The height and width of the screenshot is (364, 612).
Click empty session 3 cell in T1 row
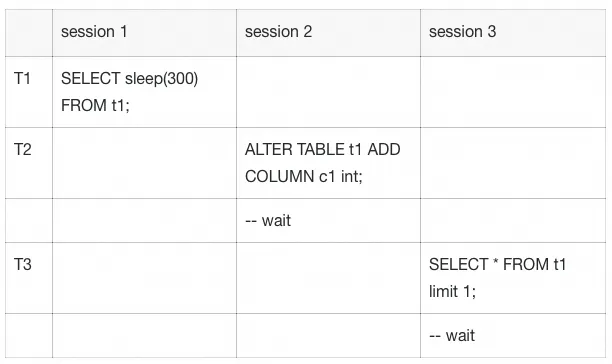click(x=513, y=92)
